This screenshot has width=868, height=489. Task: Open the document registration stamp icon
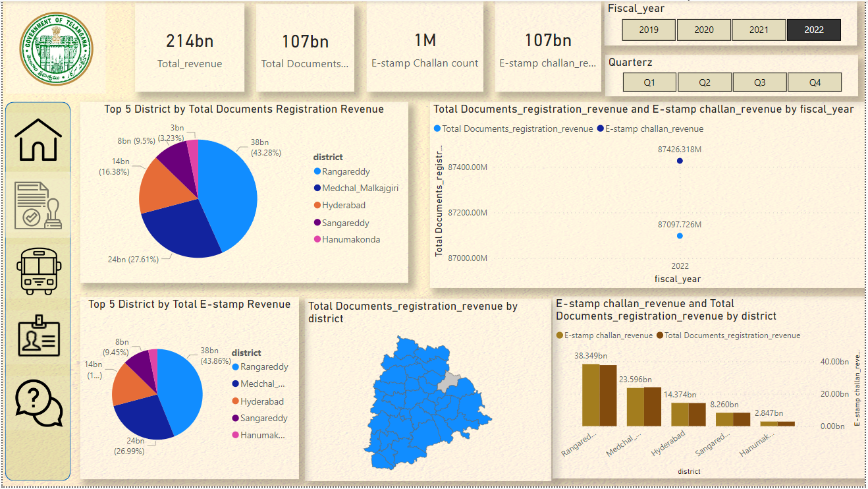pos(38,206)
